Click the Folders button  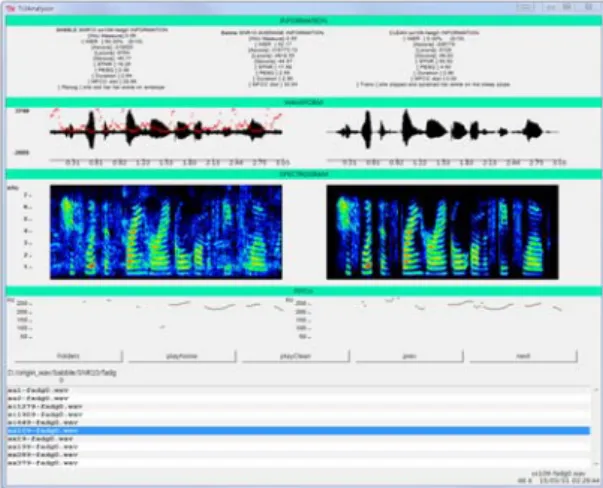(68, 356)
